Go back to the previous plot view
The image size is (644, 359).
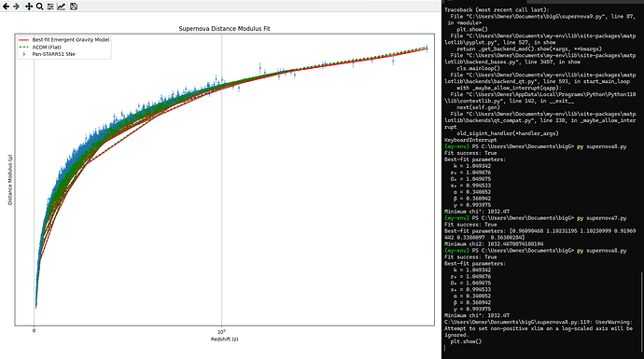(6, 7)
